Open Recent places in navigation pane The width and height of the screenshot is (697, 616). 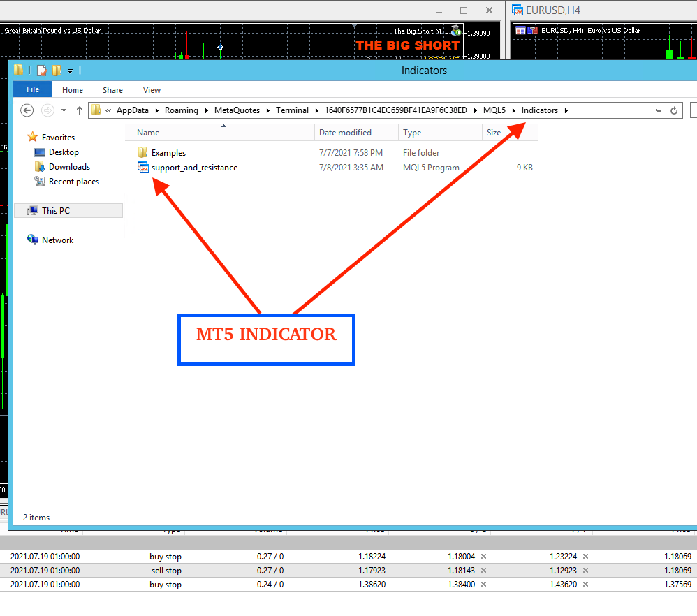pos(74,182)
